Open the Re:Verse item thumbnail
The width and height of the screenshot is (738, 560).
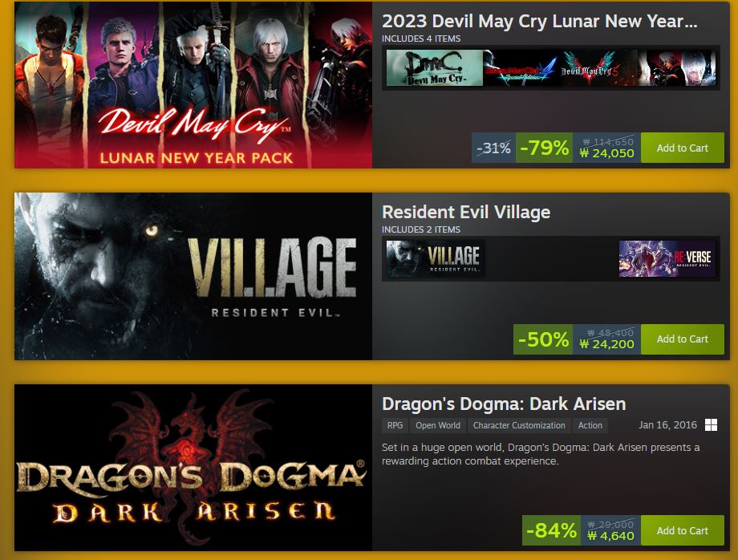[667, 258]
